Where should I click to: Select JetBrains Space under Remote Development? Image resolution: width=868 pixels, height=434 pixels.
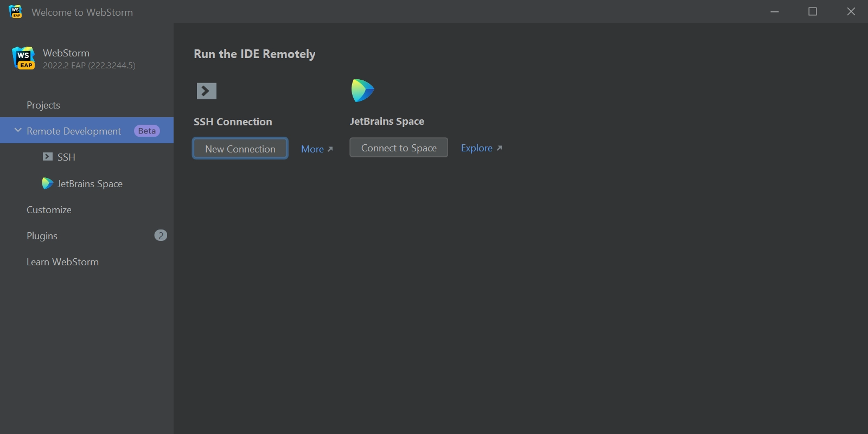click(x=87, y=183)
